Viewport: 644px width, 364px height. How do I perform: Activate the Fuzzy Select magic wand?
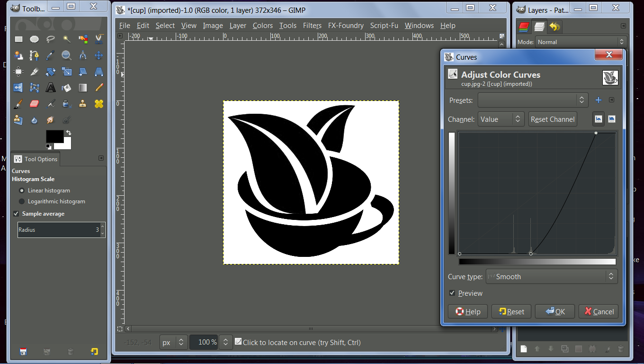(67, 39)
